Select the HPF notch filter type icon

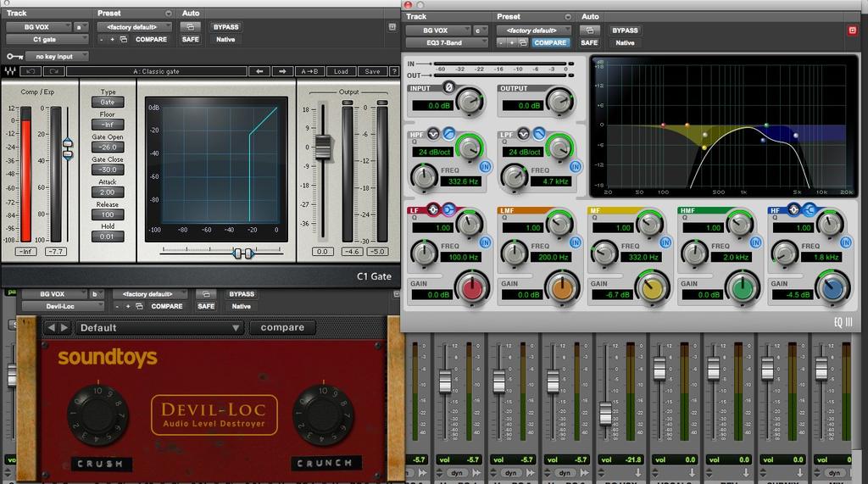pos(433,133)
